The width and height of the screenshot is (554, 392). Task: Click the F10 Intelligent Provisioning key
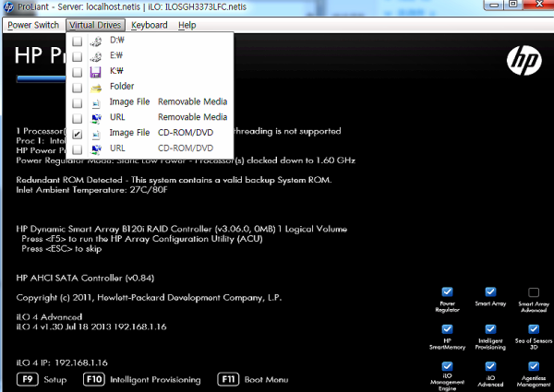[94, 380]
